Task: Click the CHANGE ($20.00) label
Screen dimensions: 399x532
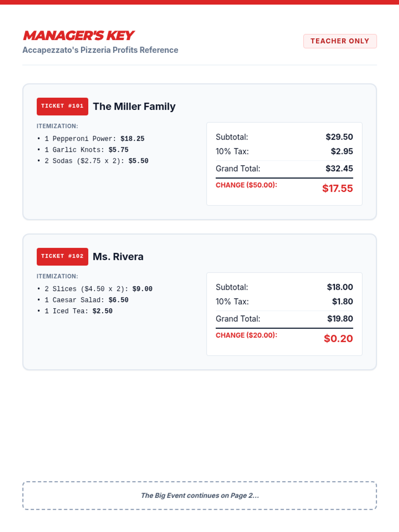Action: (246, 335)
